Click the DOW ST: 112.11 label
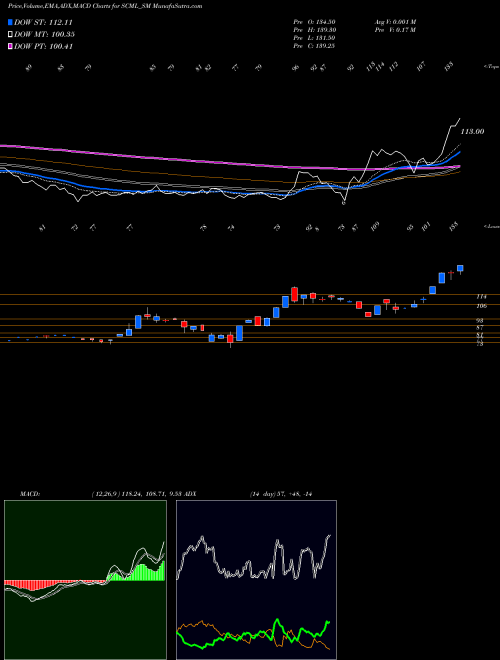Screen dimensions: 500x660 tap(43, 23)
